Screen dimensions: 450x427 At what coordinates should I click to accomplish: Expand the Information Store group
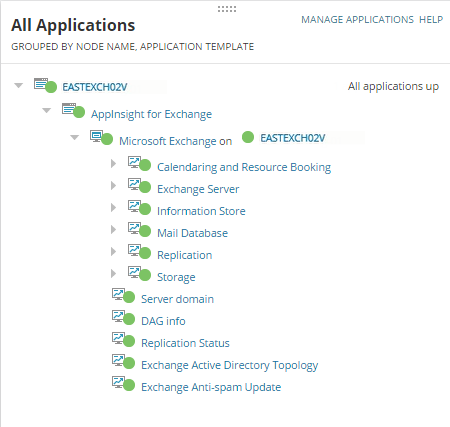(113, 207)
